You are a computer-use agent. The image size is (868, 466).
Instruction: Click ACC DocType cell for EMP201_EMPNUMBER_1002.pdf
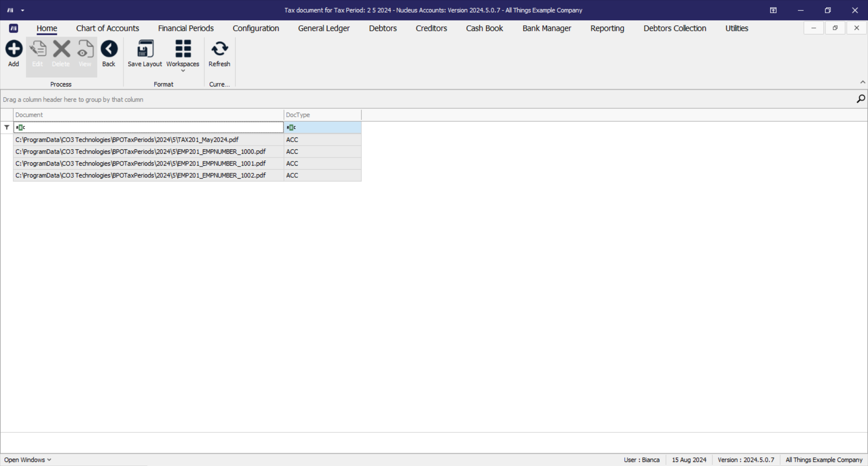pyautogui.click(x=322, y=175)
